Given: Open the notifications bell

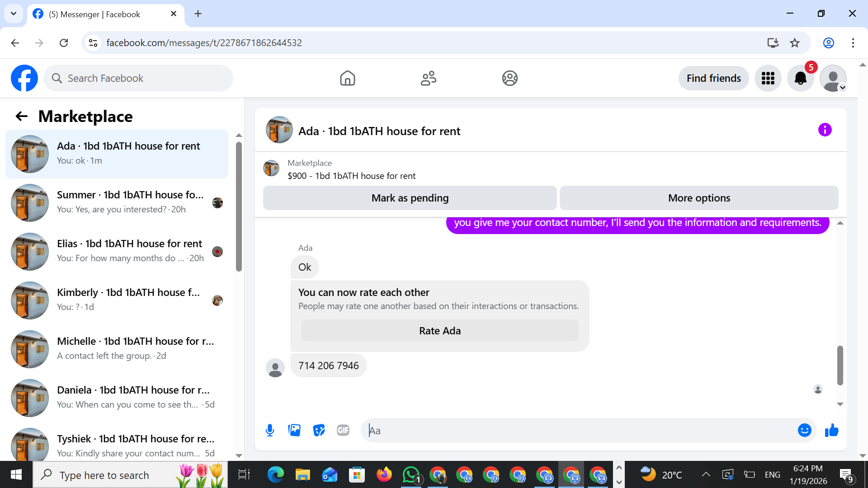Looking at the screenshot, I should click(x=800, y=78).
